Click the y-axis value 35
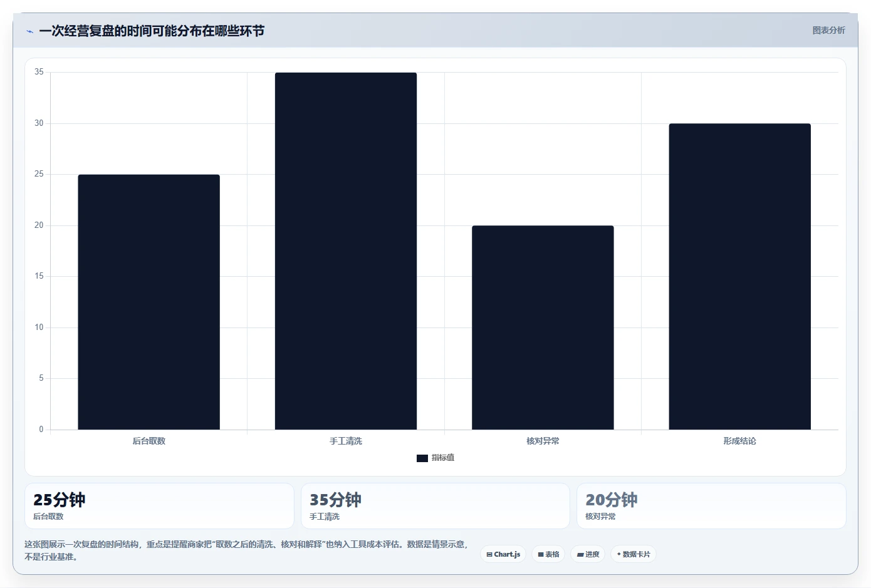 pyautogui.click(x=39, y=72)
